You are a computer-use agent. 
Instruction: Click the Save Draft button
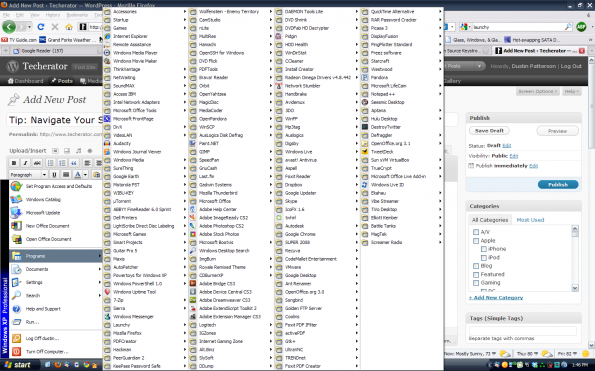(x=489, y=130)
